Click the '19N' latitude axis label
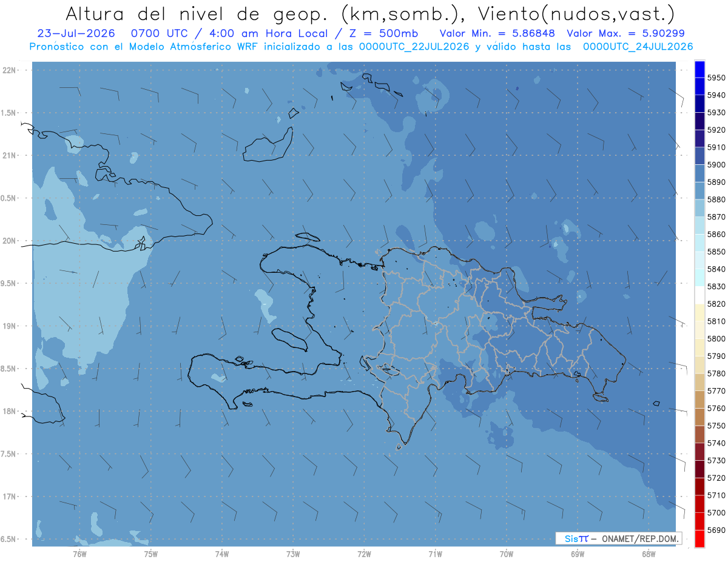Viewport: 728px width, 562px height. 10,326
